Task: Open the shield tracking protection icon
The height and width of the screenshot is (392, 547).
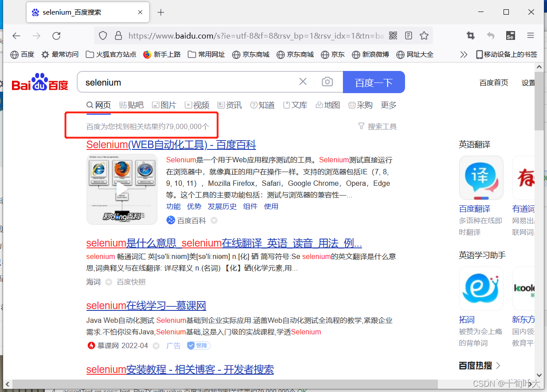Action: (x=103, y=35)
